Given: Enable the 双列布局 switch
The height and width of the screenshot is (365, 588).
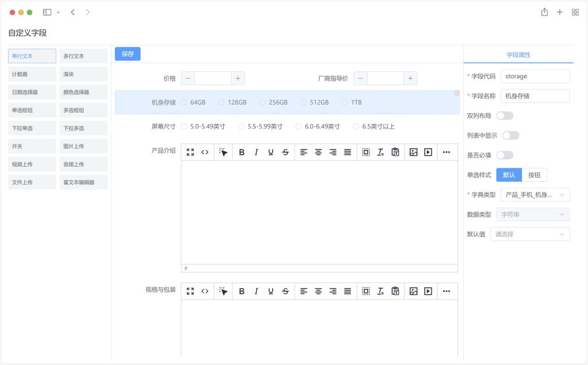Looking at the screenshot, I should click(505, 116).
